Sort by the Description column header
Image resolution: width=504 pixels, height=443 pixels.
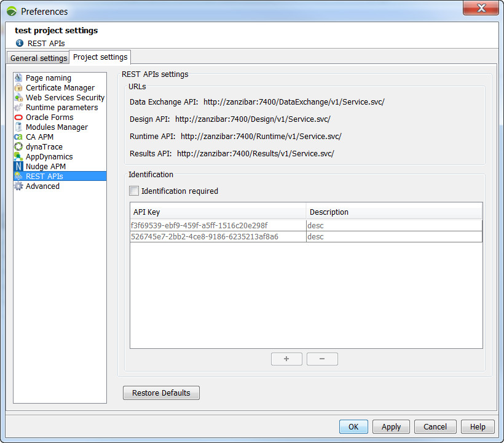[x=393, y=212]
